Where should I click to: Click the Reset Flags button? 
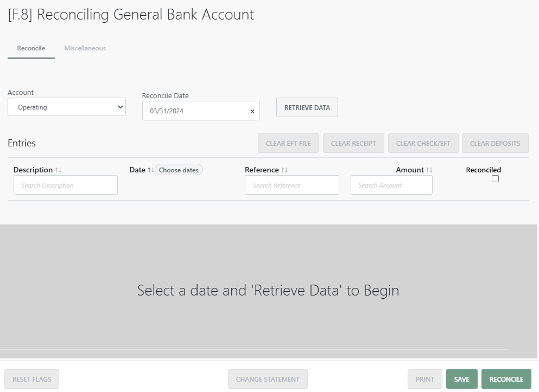(31, 380)
